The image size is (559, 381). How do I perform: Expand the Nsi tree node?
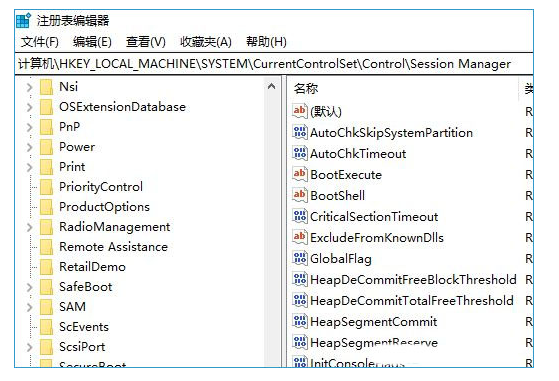pos(29,87)
